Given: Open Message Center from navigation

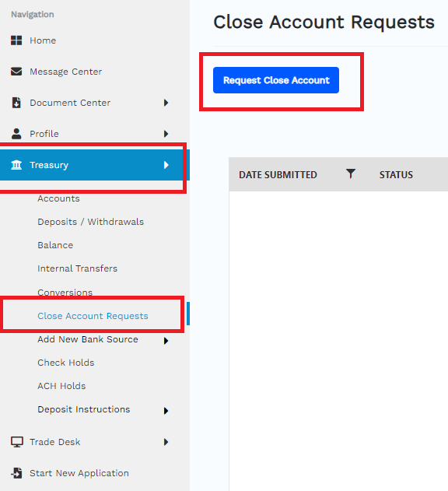Looking at the screenshot, I should pyautogui.click(x=66, y=72).
